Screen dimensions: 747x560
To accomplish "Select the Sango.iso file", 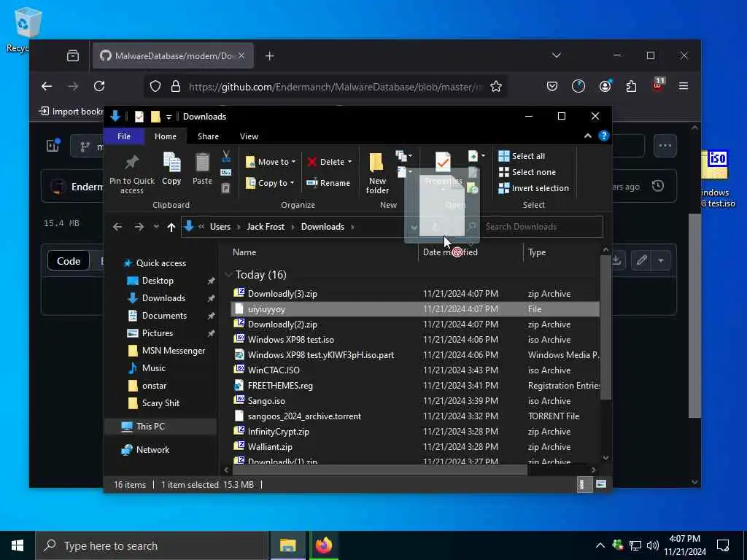I will tap(266, 401).
